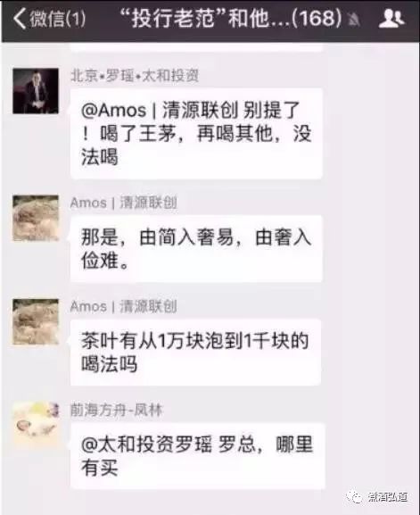This screenshot has width=420, height=515.
Task: Tap the partially visible message bubble at top
Action: [x=196, y=47]
